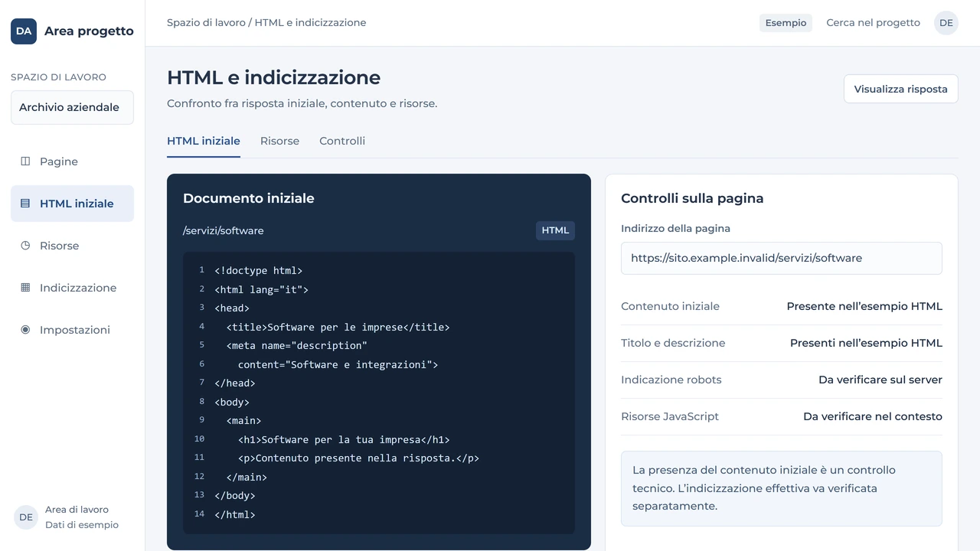Click the Titolo e descrizione row label

click(673, 343)
